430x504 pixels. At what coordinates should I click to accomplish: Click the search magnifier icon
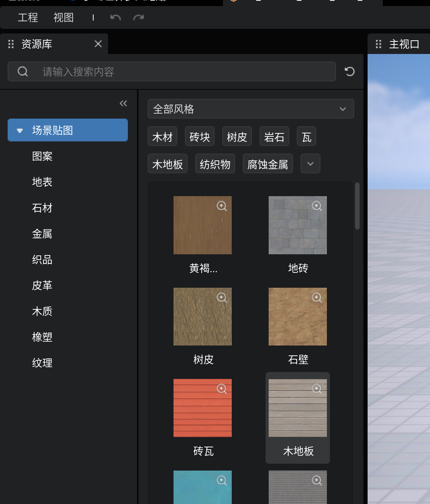(23, 71)
